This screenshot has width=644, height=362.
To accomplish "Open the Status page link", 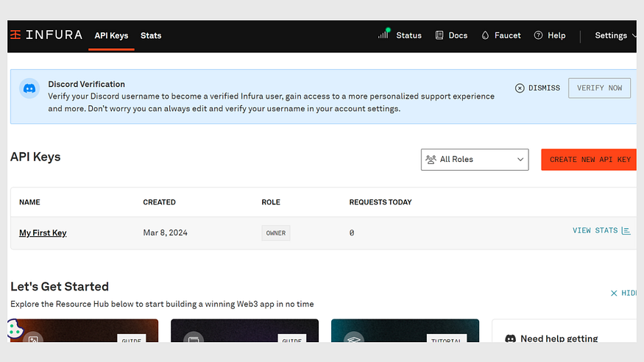I will 408,36.
